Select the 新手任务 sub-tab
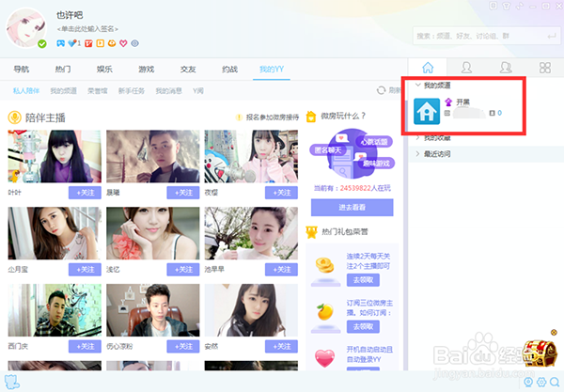 (132, 90)
